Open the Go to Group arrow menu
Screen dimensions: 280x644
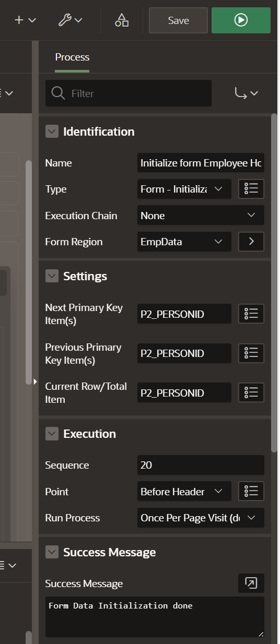(x=247, y=93)
